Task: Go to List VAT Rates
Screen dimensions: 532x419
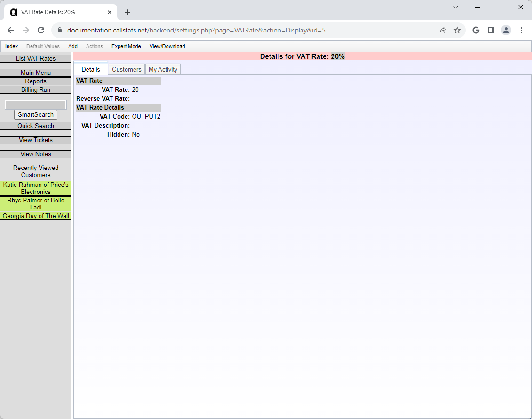Action: coord(36,59)
